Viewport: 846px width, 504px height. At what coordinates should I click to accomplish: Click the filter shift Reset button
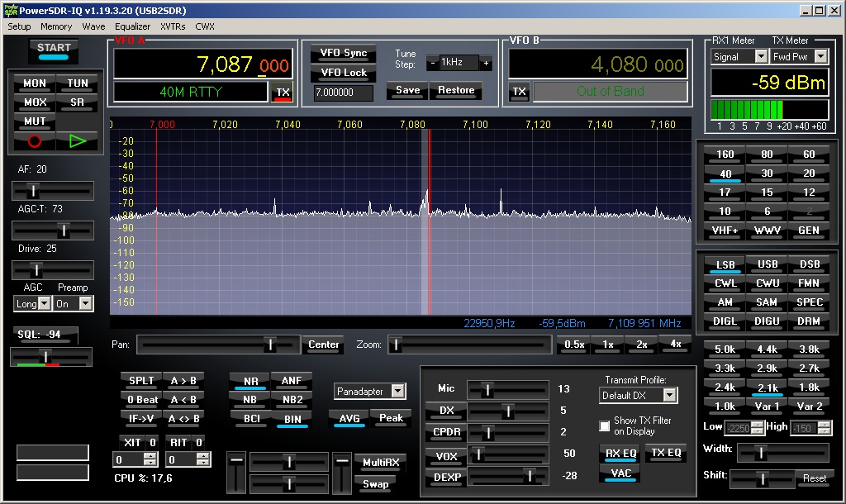click(x=814, y=478)
